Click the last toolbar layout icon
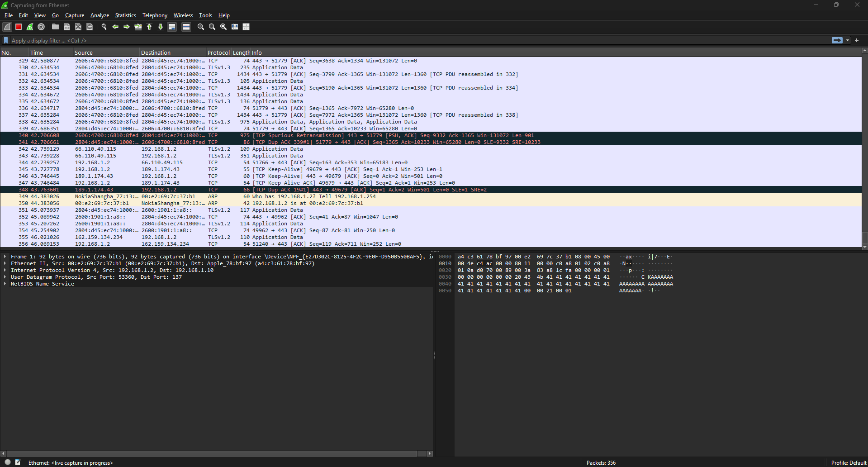Screen dimensions: 868x467 (x=246, y=27)
